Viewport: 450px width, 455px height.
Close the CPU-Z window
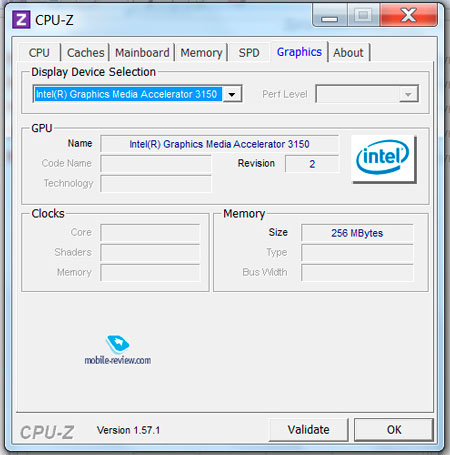tap(409, 15)
